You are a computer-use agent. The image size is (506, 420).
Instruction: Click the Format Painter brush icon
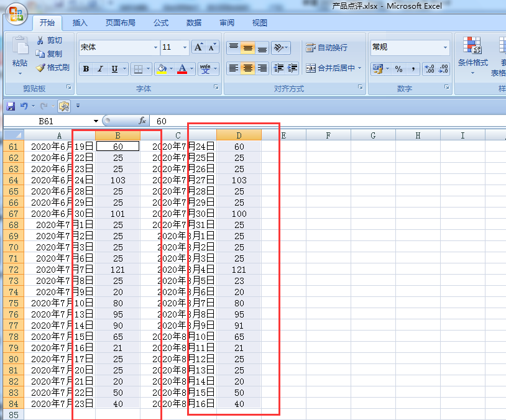coord(40,68)
